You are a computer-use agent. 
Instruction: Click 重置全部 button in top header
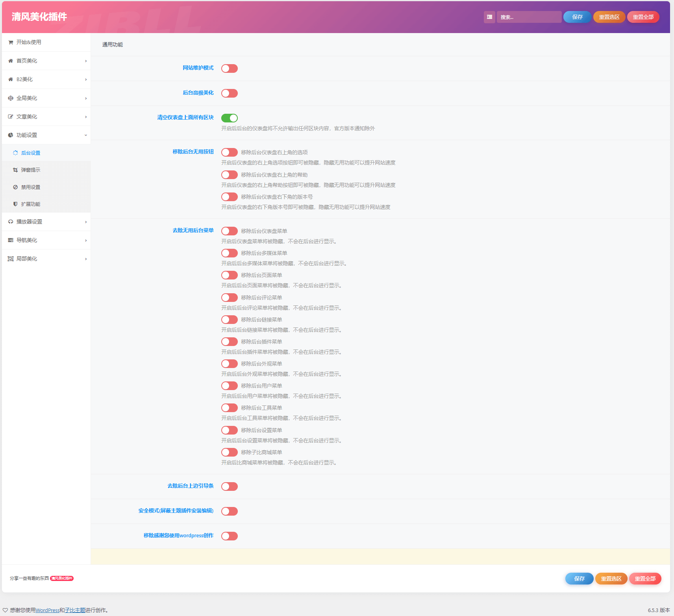tap(643, 17)
